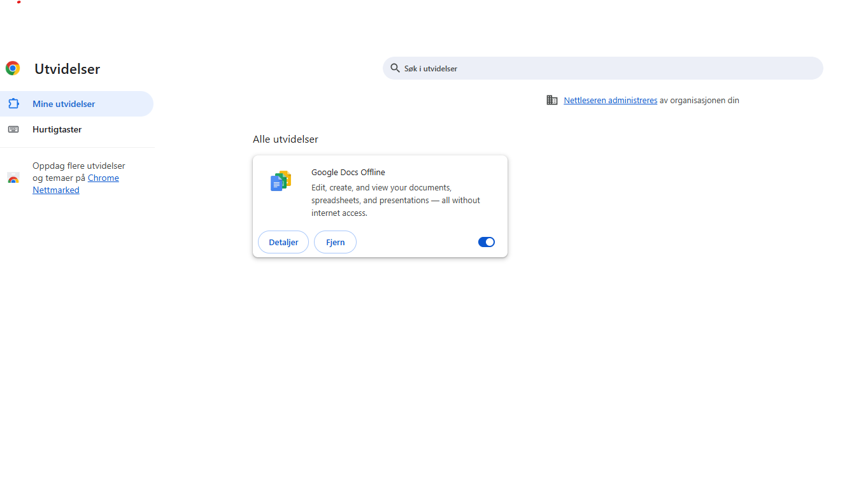Focus the Søk i utvidelser search field
The width and height of the screenshot is (868, 477).
pyautogui.click(x=603, y=68)
